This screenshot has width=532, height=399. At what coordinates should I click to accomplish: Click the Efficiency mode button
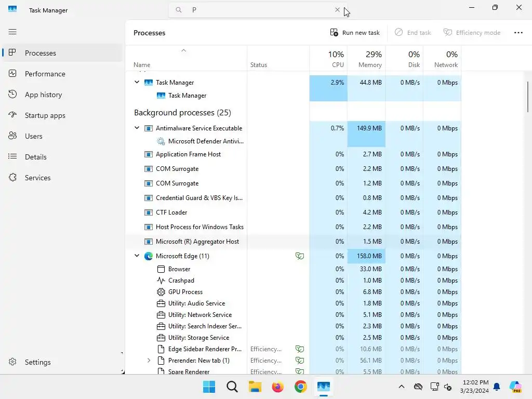point(472,33)
